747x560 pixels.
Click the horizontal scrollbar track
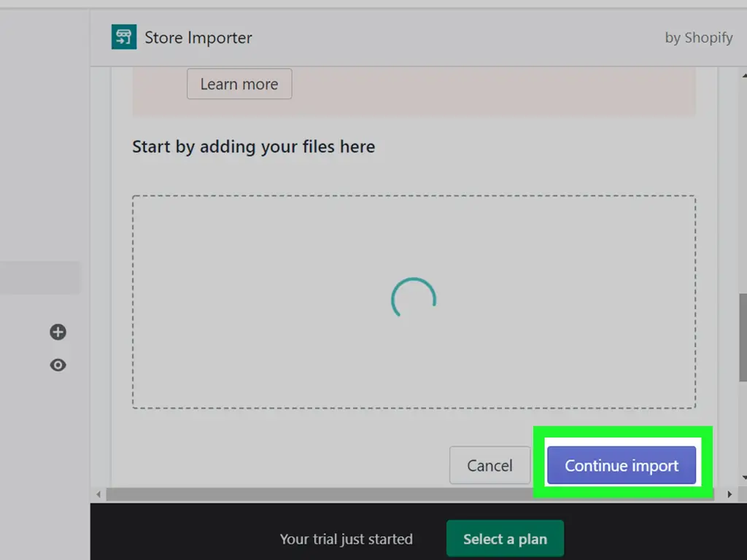[x=414, y=494]
